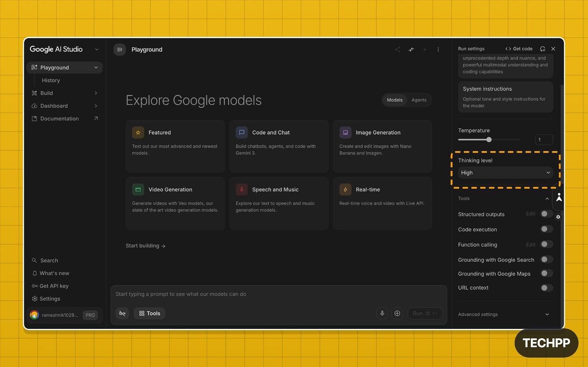Click the Start building link
588x367 pixels.
145,246
